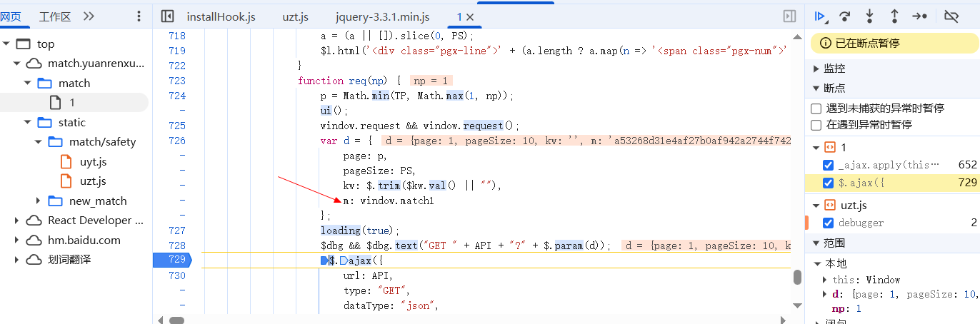Click the cloud icon beside match.yuanrenxu
The width and height of the screenshot is (980, 324).
[34, 64]
